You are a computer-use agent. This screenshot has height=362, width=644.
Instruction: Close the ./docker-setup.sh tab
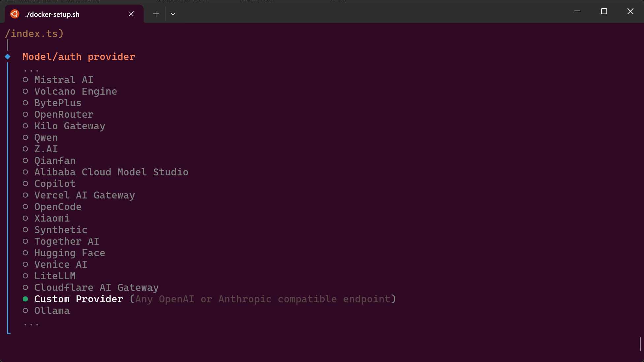(x=131, y=14)
